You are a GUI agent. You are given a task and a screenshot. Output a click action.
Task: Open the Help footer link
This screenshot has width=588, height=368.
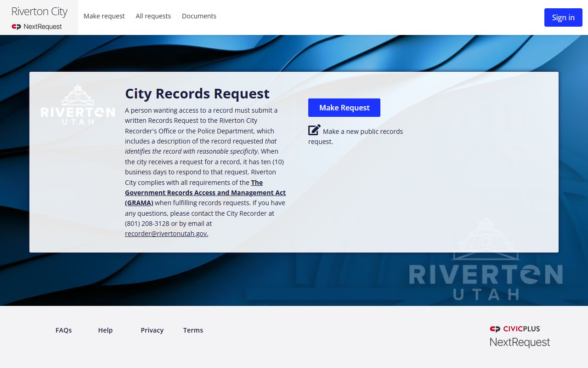click(x=105, y=330)
